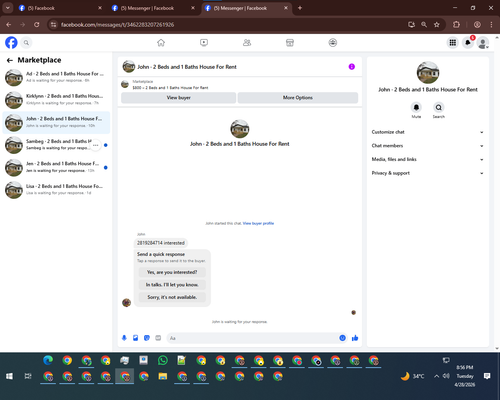This screenshot has height=400, width=500.
Task: Switch to the second Messenger tab
Action: coord(153,8)
